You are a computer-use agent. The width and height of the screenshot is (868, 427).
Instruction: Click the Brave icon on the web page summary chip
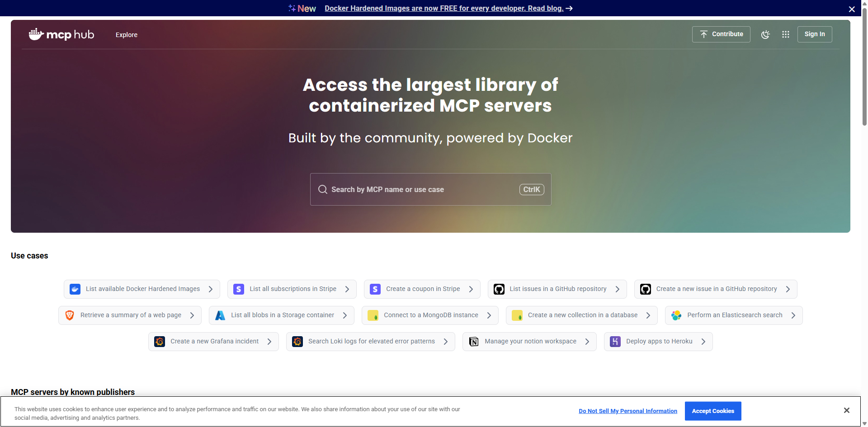tap(70, 315)
